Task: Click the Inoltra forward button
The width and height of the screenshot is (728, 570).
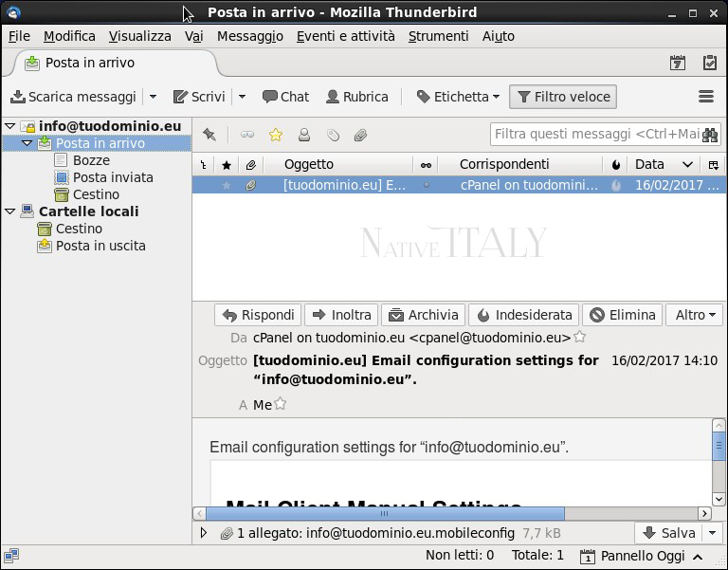Action: pos(341,315)
